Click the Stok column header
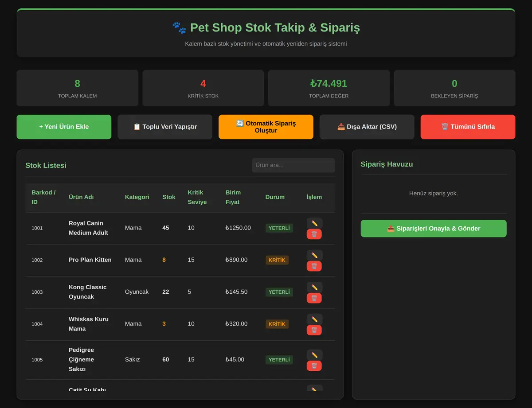The image size is (532, 408). click(169, 197)
